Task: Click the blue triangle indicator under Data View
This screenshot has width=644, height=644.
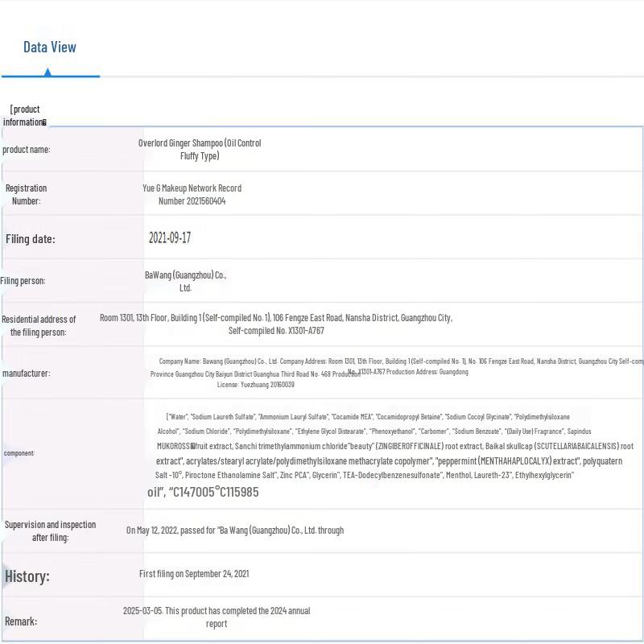Action: tap(47, 72)
